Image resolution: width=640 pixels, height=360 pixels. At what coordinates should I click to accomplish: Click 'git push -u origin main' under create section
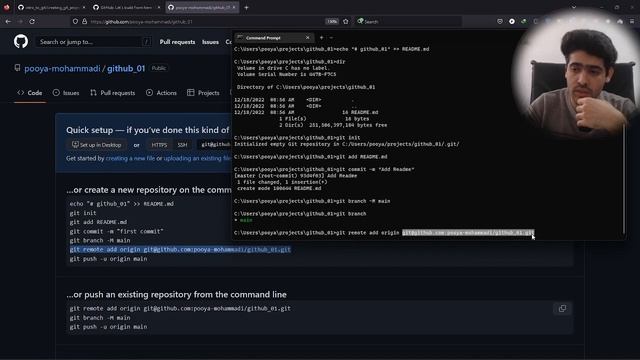(108, 259)
